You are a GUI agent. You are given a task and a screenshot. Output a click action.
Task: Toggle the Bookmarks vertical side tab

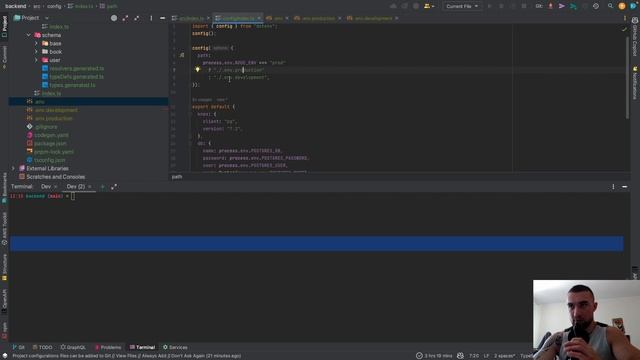4,187
